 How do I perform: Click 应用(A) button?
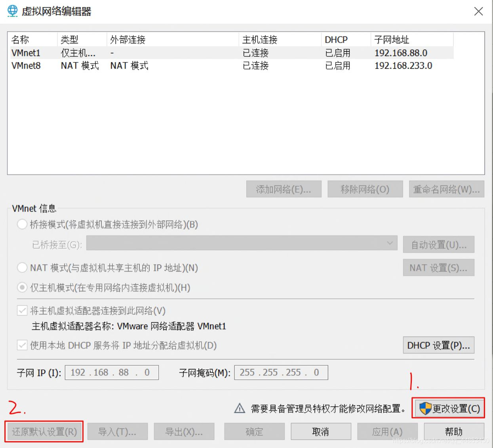tap(387, 431)
